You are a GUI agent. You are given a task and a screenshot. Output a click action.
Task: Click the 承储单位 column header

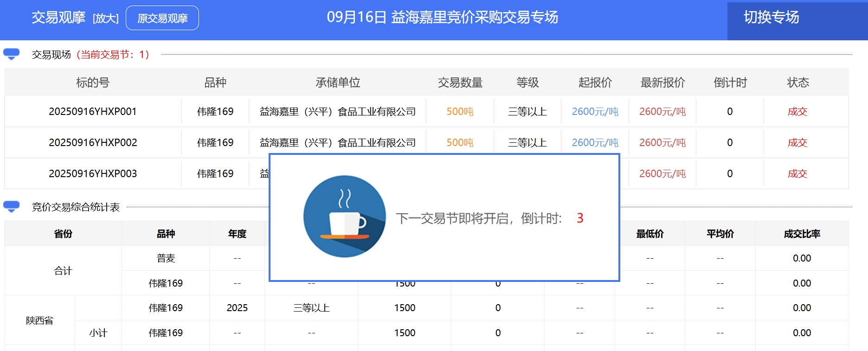point(338,83)
